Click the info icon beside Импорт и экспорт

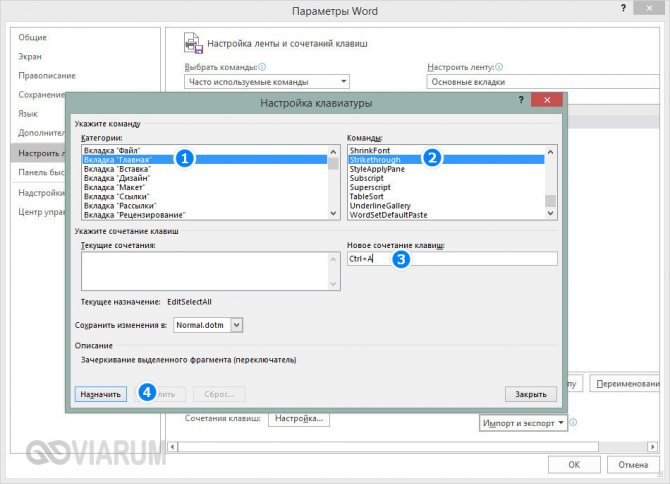573,422
